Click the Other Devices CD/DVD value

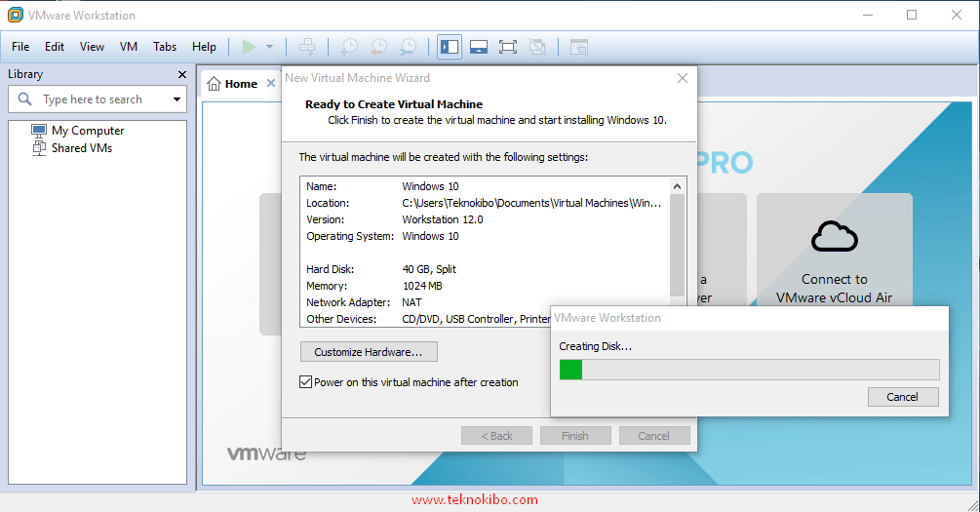tap(476, 319)
